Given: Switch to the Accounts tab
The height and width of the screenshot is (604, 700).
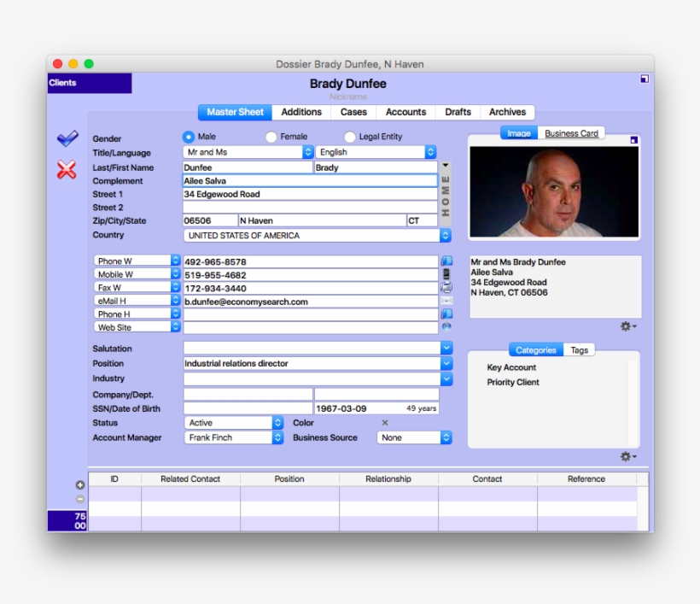Looking at the screenshot, I should [x=405, y=112].
